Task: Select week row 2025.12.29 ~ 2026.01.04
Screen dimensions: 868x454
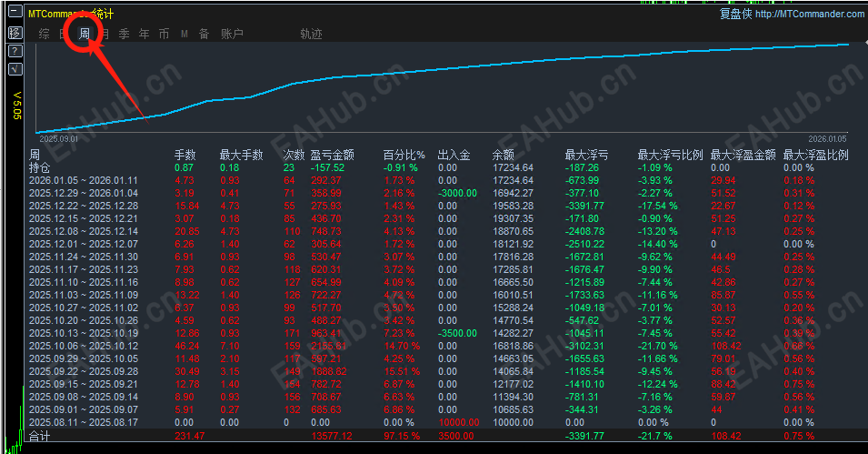Action: pyautogui.click(x=84, y=193)
